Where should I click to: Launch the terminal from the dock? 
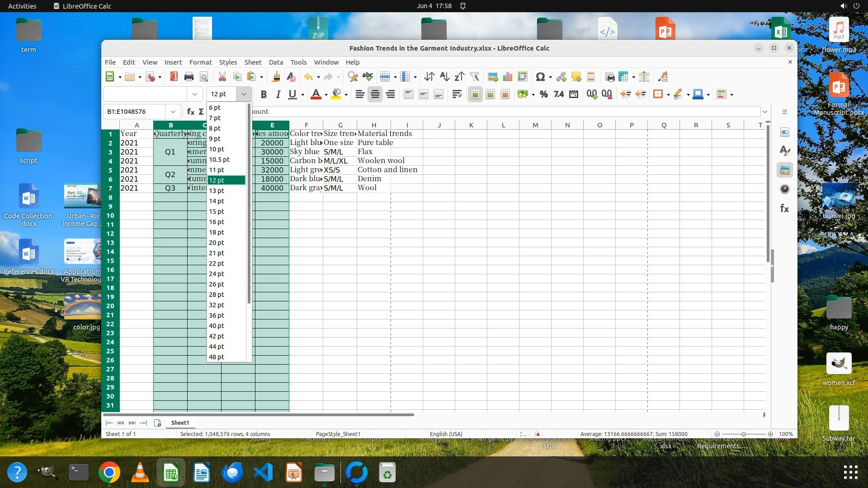tap(79, 473)
